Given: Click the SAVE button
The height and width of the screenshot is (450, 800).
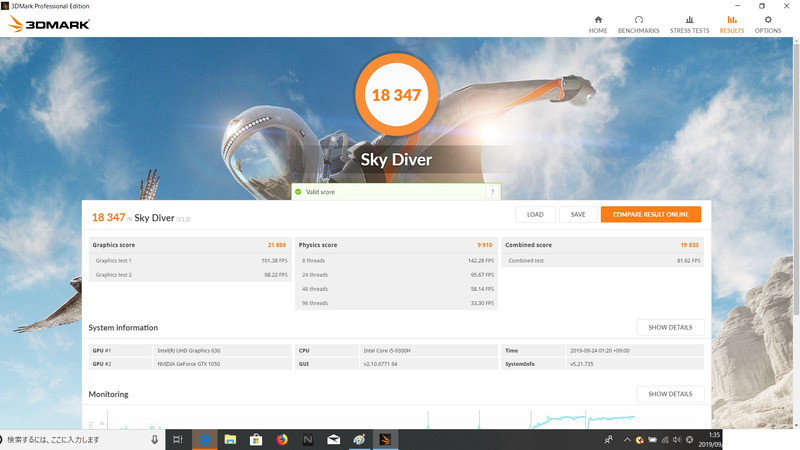Looking at the screenshot, I should pos(578,214).
